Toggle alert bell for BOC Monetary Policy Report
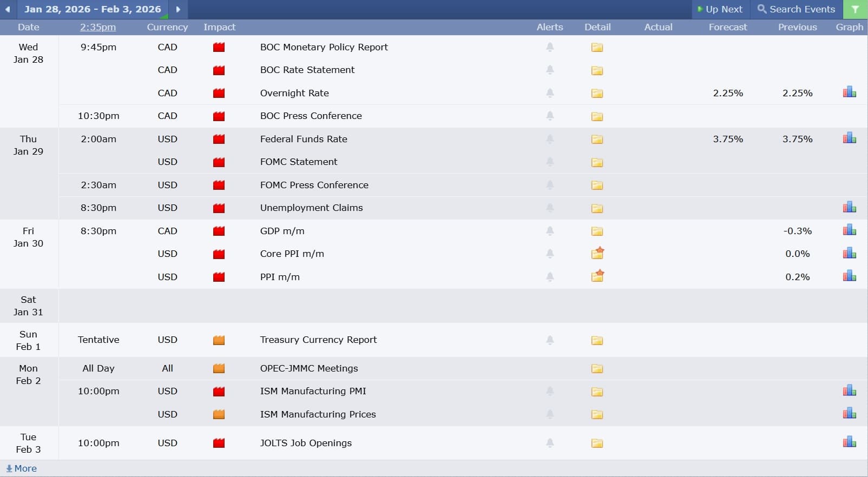 point(550,47)
